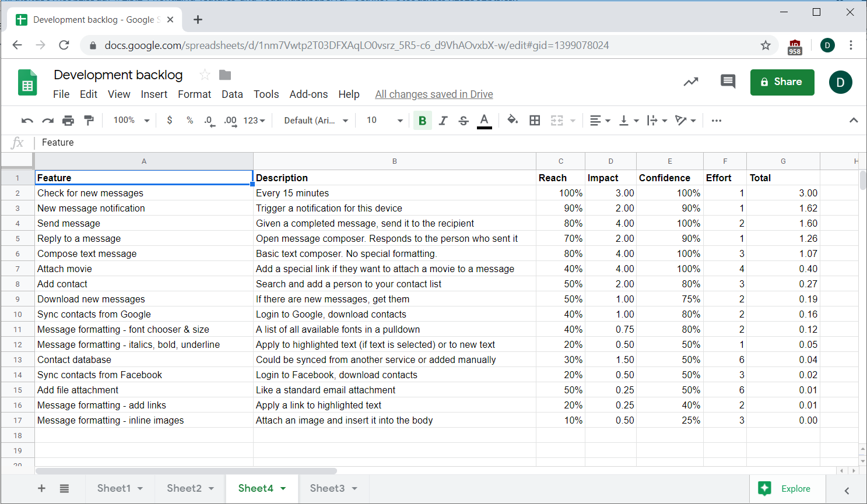Select the Paint format tool

point(89,121)
